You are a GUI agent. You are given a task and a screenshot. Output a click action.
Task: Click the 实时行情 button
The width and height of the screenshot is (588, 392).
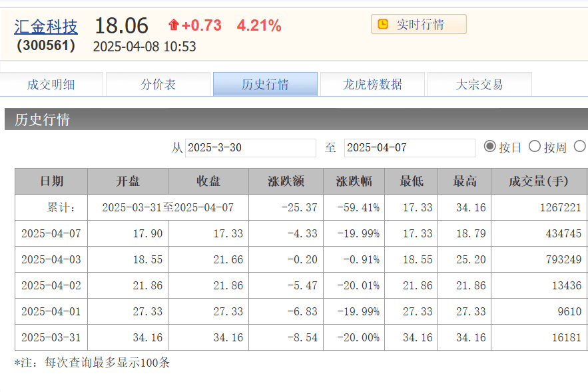pyautogui.click(x=418, y=25)
